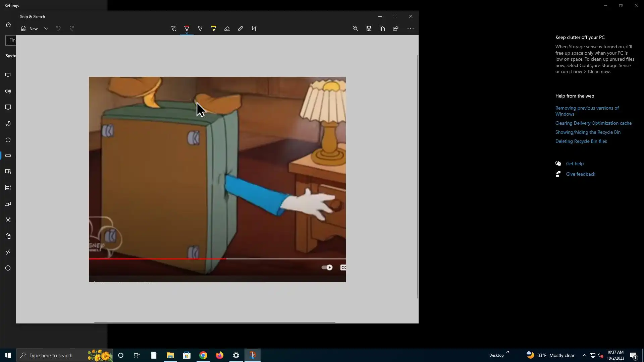This screenshot has height=362, width=644.
Task: Select the yellow Highlighter tool
Action: click(x=214, y=28)
